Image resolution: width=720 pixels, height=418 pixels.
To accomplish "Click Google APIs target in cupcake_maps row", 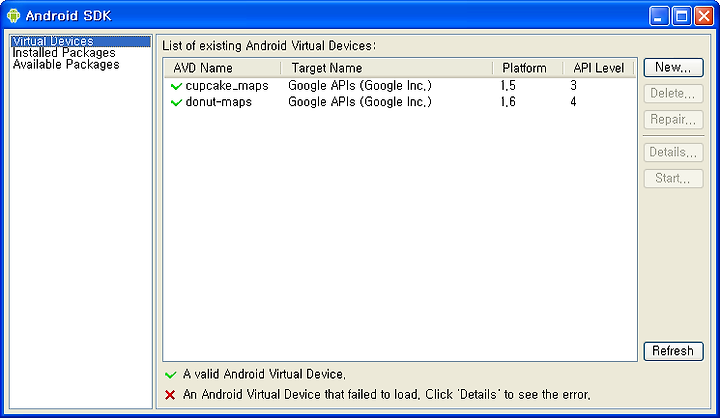I will [360, 86].
